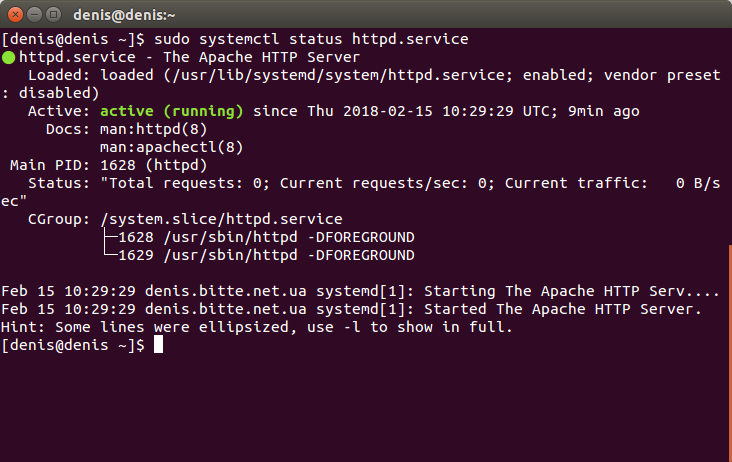The height and width of the screenshot is (462, 732).
Task: Click the 1628 /usr/sbin/httpd process entry
Action: (266, 238)
